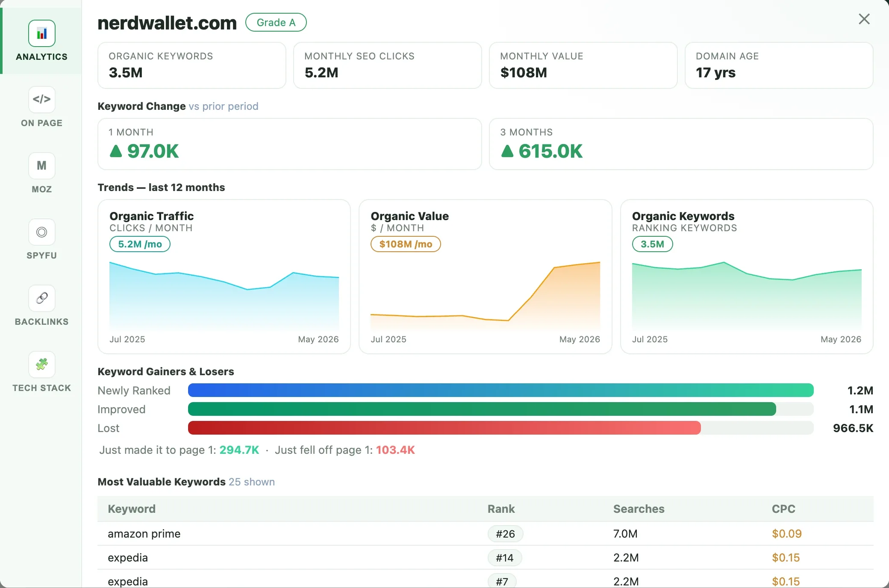Click the Rank column header
The width and height of the screenshot is (889, 588).
[x=501, y=509]
